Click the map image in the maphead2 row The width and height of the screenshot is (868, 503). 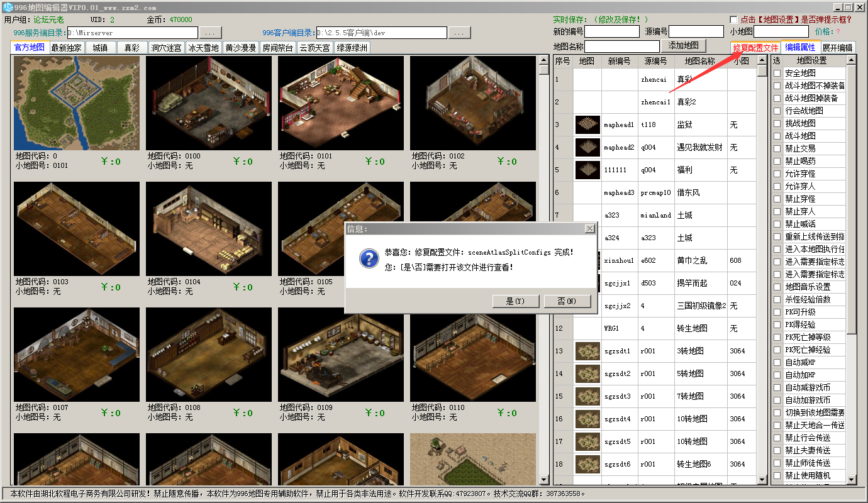pos(587,147)
